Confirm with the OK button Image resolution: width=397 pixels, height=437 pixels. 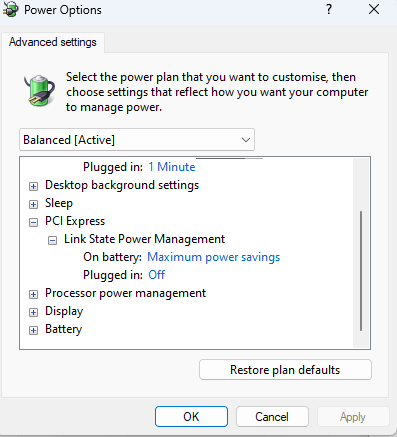(191, 417)
